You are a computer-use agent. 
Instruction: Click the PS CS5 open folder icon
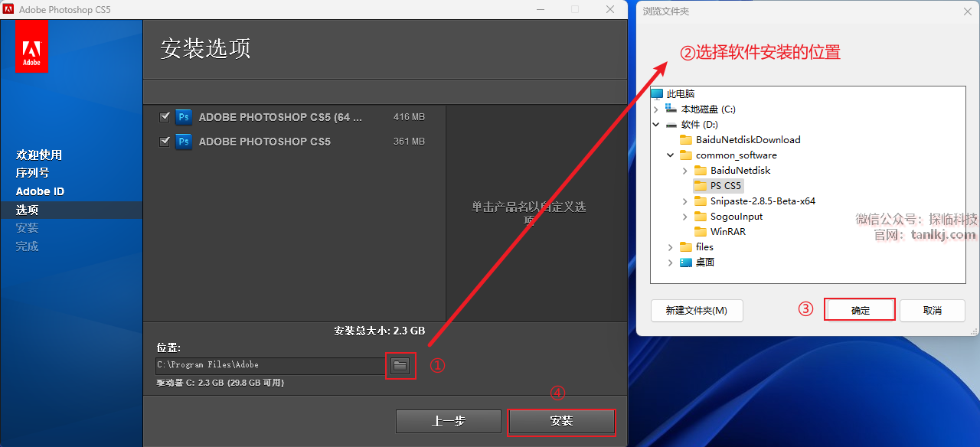click(701, 185)
